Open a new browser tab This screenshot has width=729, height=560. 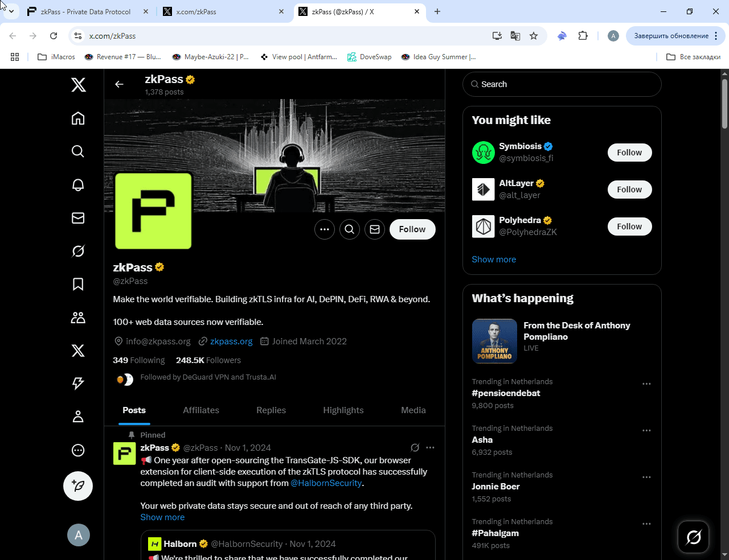(x=437, y=11)
